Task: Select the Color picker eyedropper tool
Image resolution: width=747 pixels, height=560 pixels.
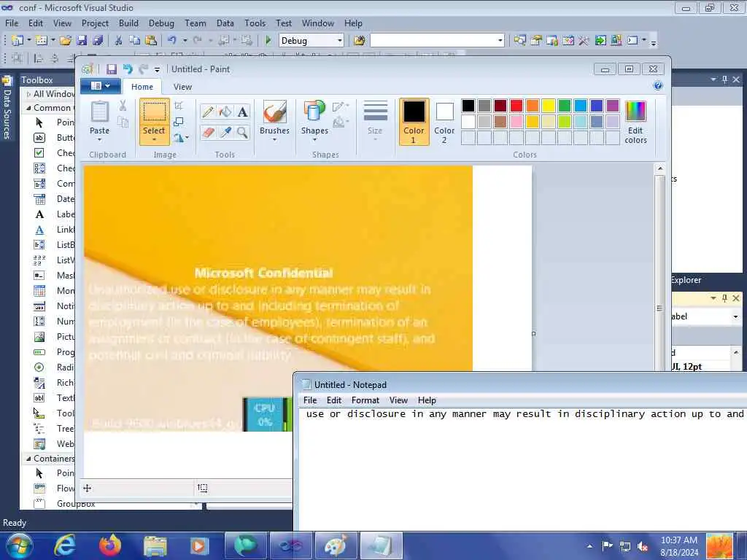Action: 225,133
